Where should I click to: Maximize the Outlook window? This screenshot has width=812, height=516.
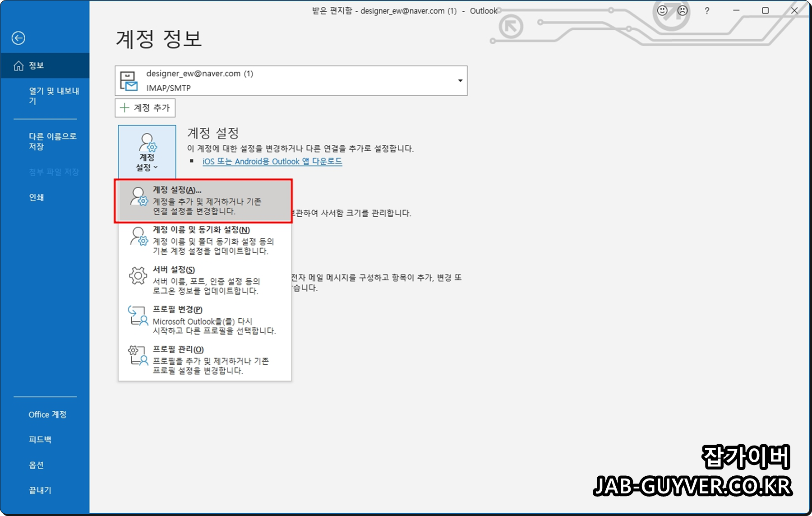(x=766, y=10)
